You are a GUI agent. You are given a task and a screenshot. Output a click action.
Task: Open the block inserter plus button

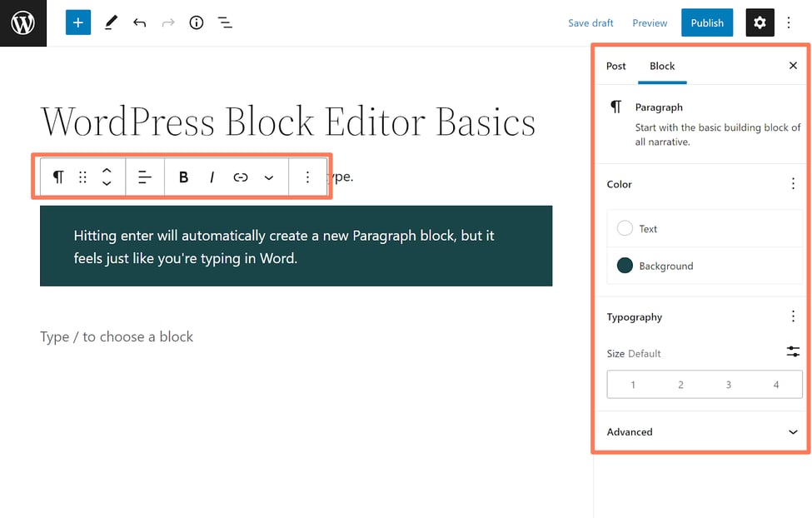(77, 22)
